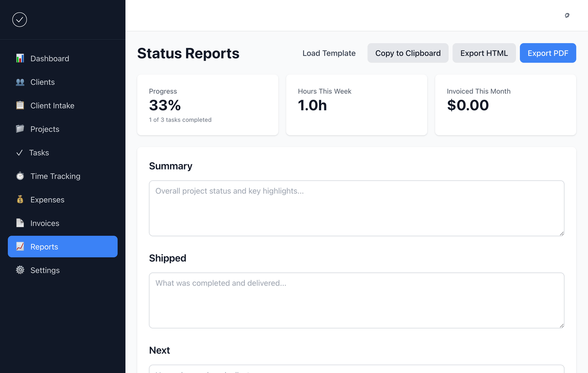Click the Settings gear icon
This screenshot has width=588, height=373.
20,270
